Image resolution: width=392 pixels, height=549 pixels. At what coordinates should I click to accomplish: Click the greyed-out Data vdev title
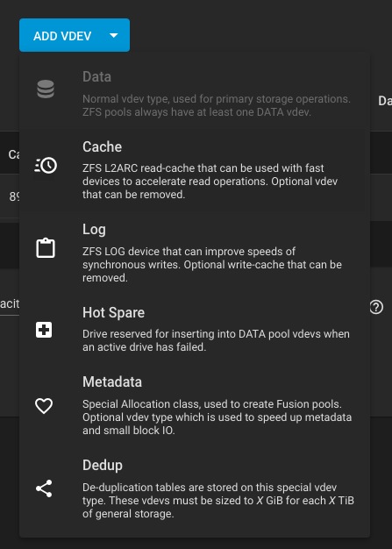click(x=97, y=76)
